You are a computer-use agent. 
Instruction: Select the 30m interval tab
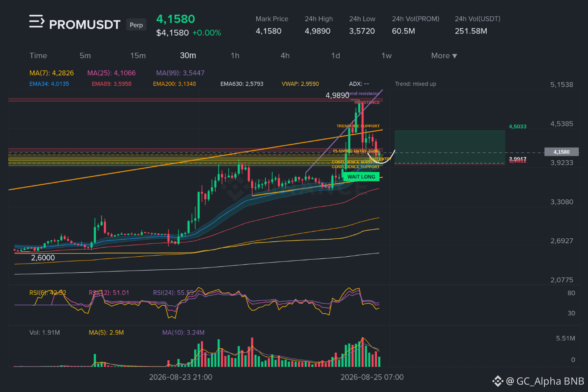point(188,56)
